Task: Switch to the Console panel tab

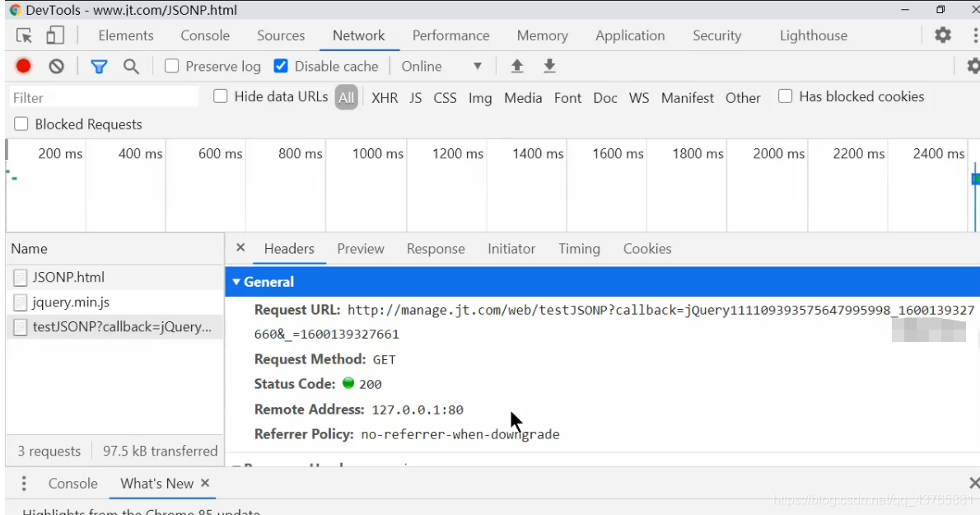Action: tap(205, 35)
